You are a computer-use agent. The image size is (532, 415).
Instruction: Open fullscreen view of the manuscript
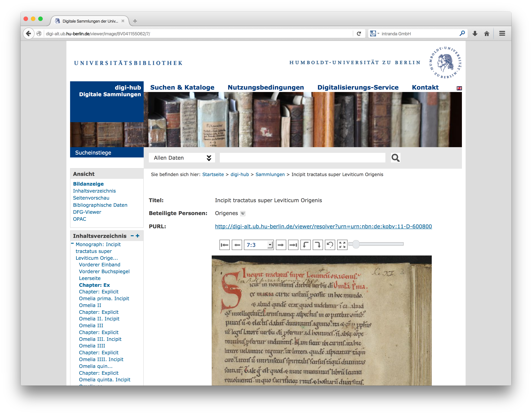[x=342, y=245]
